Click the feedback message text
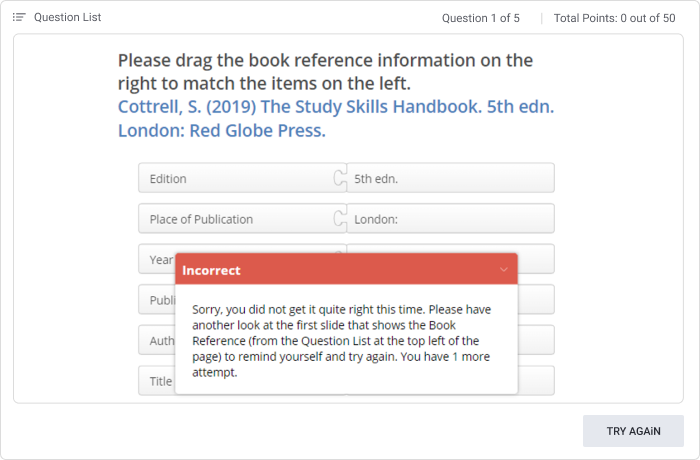700x460 pixels. 342,341
